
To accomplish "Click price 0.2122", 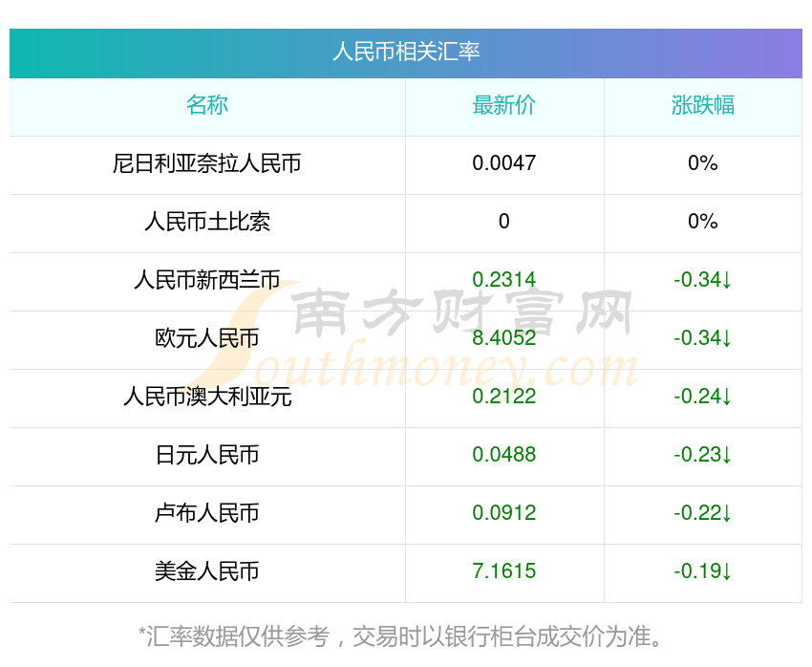I will point(503,398).
